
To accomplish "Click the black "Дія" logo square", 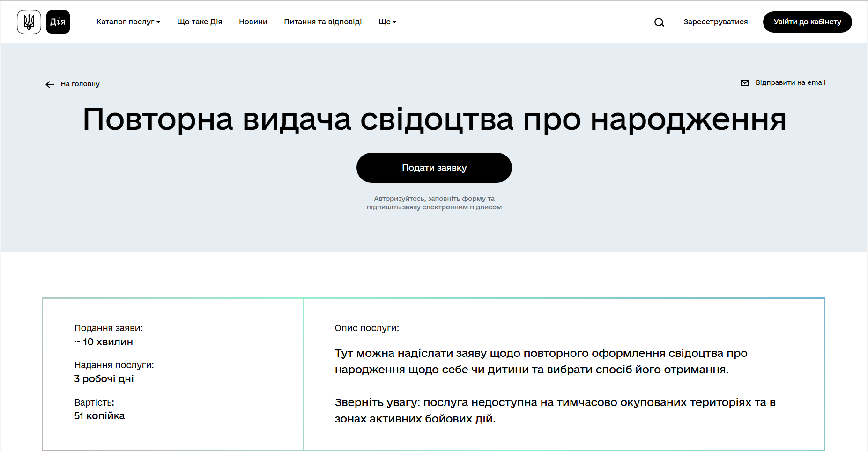I will 58,22.
